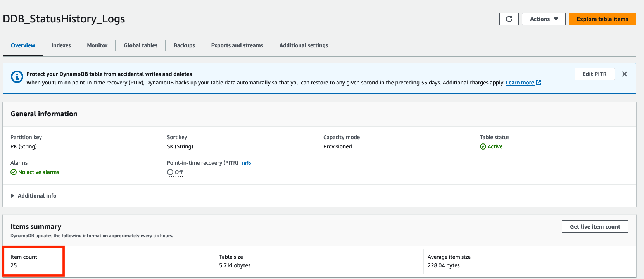Click Provisioned capacity mode text
Screen dimensions: 644x279
(x=337, y=146)
